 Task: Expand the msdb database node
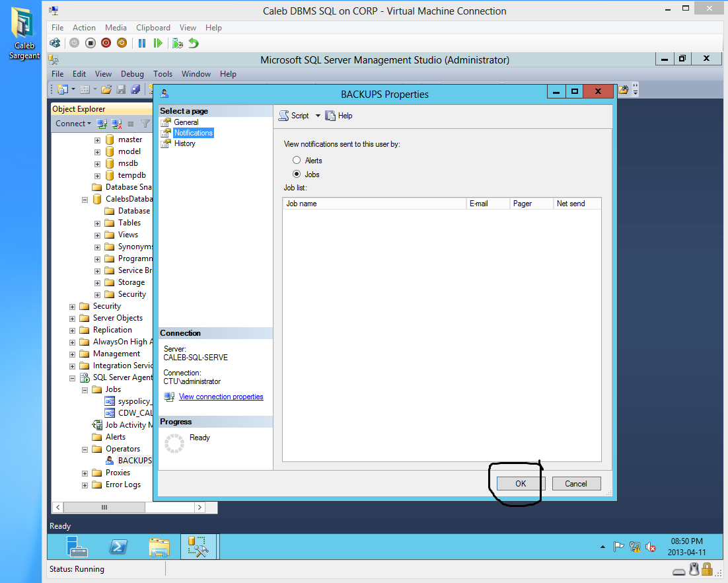[x=98, y=164]
